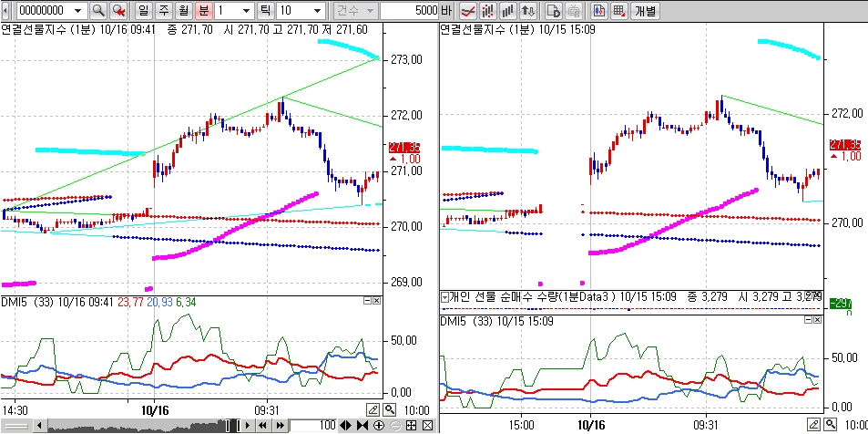The image size is (868, 434).
Task: Click the edit pencil icon in left DMI panel
Action: coord(373,409)
